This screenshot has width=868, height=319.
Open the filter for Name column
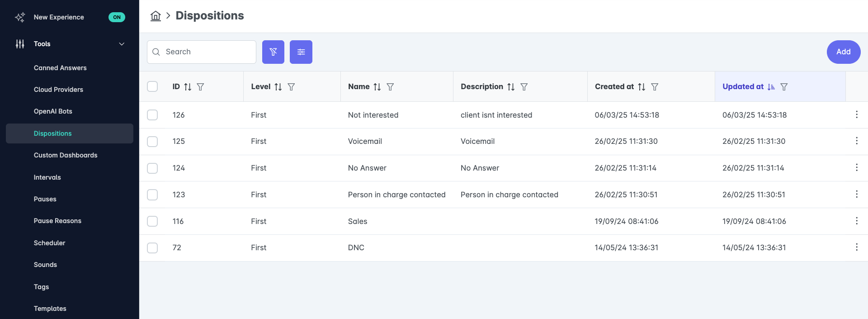coord(390,87)
